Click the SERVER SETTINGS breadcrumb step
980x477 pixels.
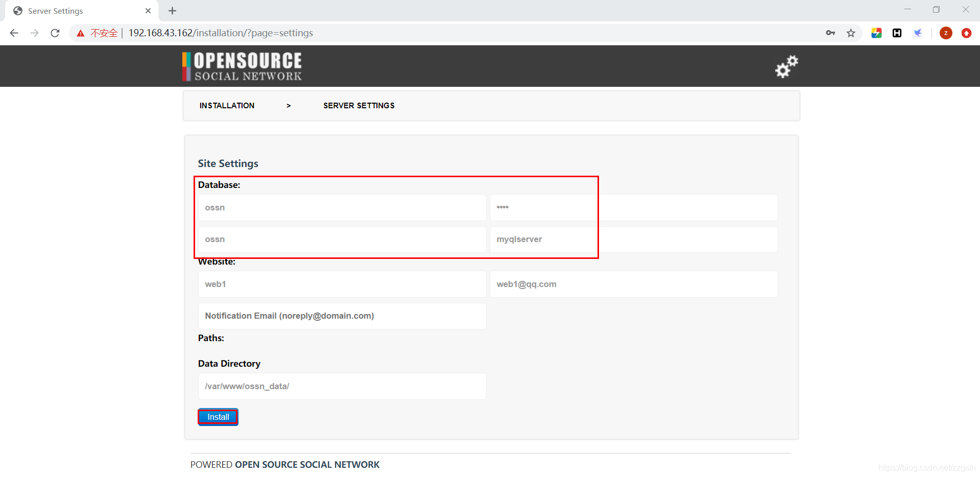coord(359,106)
